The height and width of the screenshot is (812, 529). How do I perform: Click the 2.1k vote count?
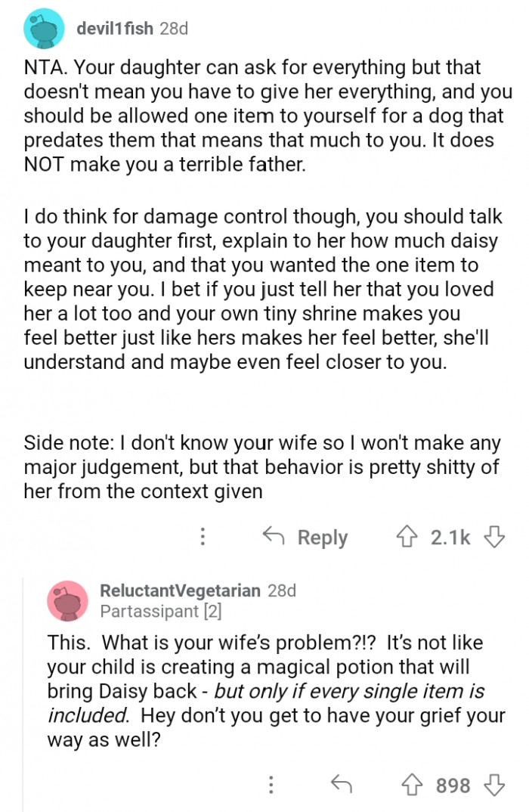tap(450, 537)
